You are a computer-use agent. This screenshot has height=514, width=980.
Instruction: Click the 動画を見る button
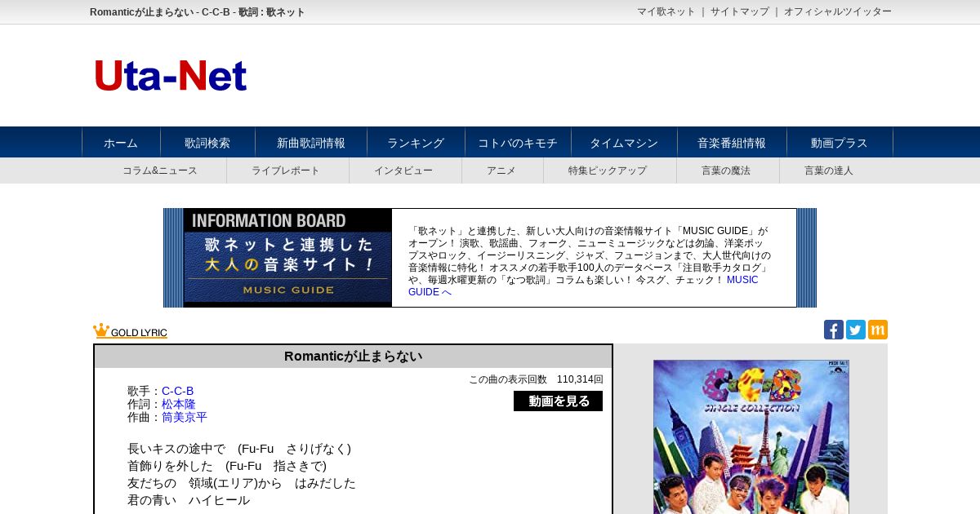coord(559,401)
